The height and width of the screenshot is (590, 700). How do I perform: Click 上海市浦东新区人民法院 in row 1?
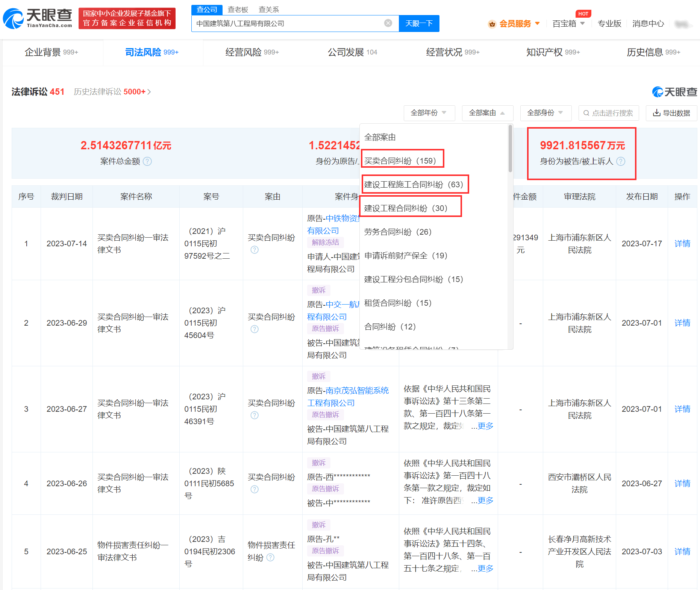pos(579,244)
